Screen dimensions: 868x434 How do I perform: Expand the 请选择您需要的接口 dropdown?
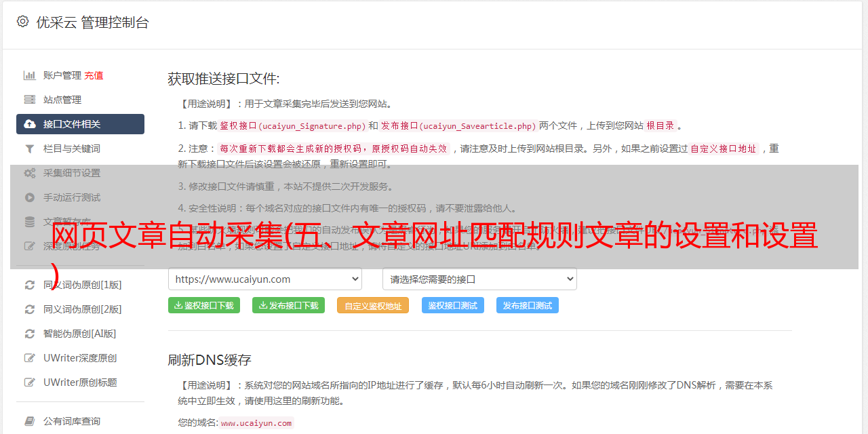pos(479,279)
